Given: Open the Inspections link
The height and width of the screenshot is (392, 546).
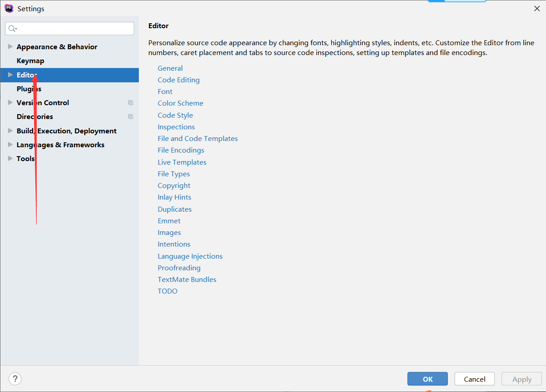Looking at the screenshot, I should point(176,127).
